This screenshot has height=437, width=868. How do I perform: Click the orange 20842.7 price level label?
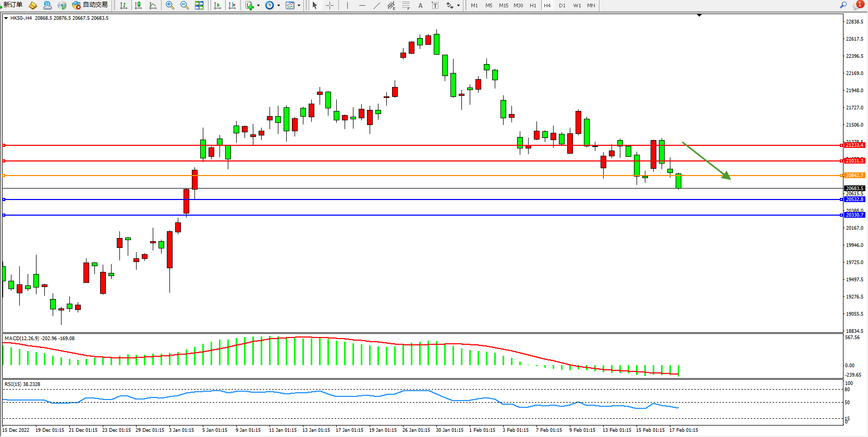(854, 176)
